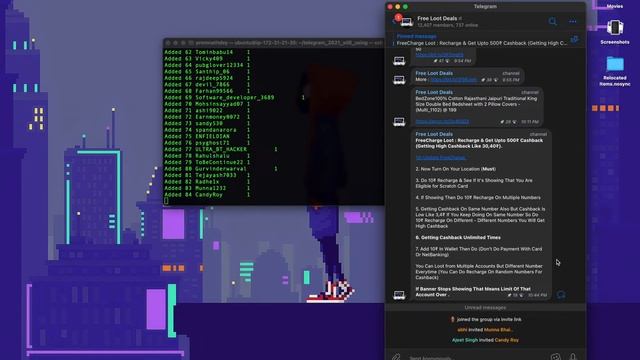This screenshot has width=640, height=360.
Task: Click the 'Unread messages' divider label
Action: [485, 308]
